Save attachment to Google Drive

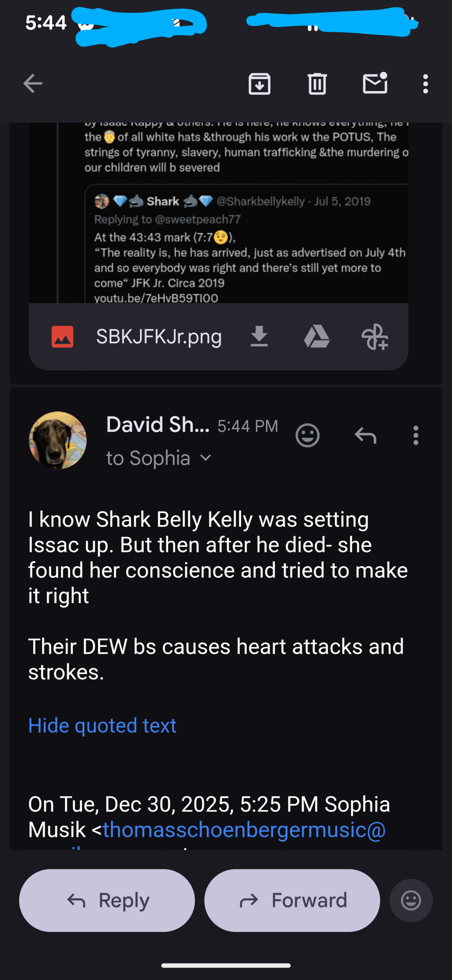[x=317, y=336]
